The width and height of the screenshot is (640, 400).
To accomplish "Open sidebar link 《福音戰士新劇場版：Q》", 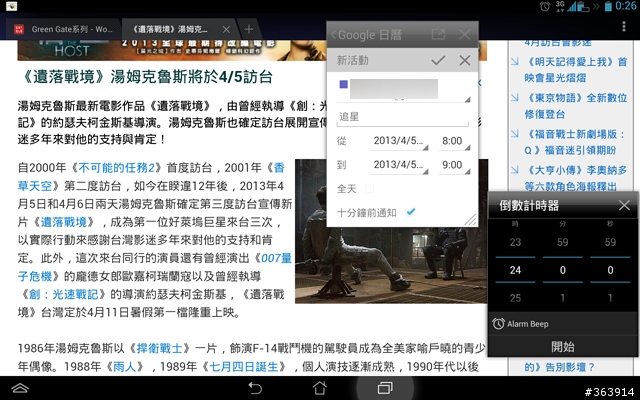I will tap(575, 142).
